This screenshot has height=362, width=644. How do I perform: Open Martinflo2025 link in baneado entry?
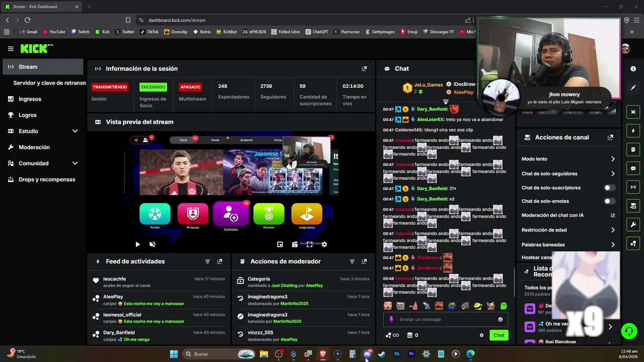click(x=287, y=322)
